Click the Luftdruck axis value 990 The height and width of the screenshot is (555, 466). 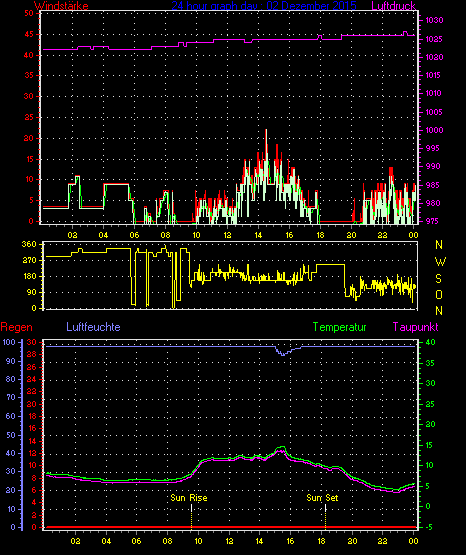(x=433, y=166)
